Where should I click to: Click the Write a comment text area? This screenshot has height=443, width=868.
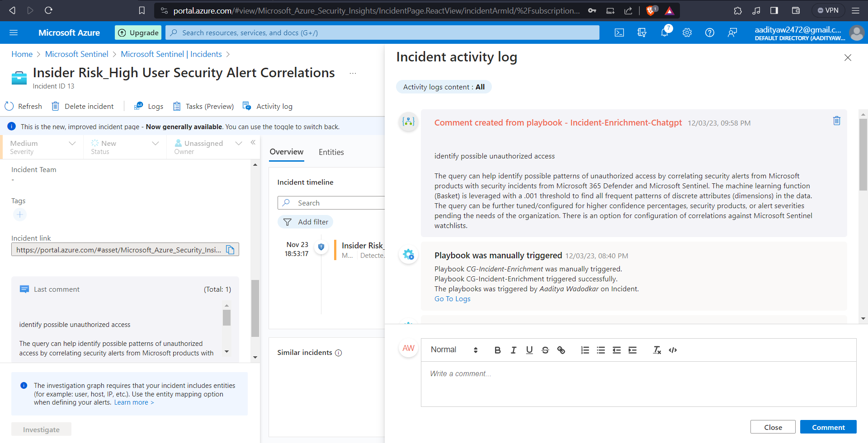pos(638,384)
